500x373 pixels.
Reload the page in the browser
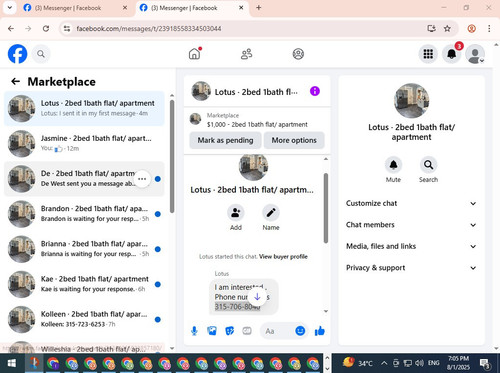46,29
